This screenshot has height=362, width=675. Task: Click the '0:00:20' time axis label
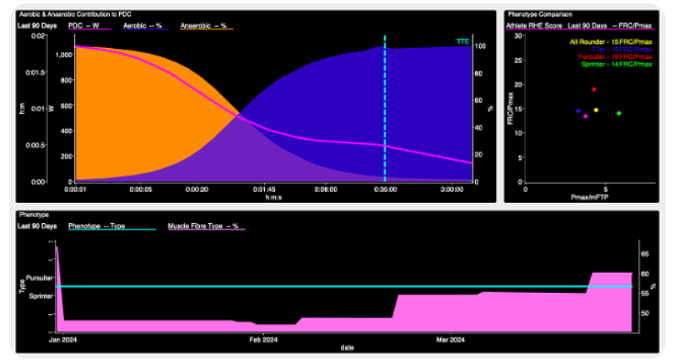(197, 189)
